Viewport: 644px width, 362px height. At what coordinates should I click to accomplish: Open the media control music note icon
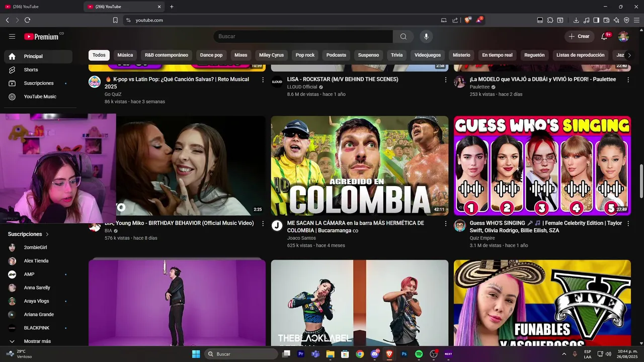click(586, 20)
